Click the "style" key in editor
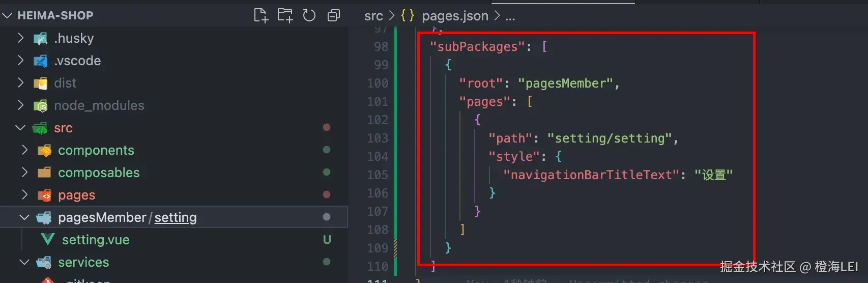 tap(514, 157)
